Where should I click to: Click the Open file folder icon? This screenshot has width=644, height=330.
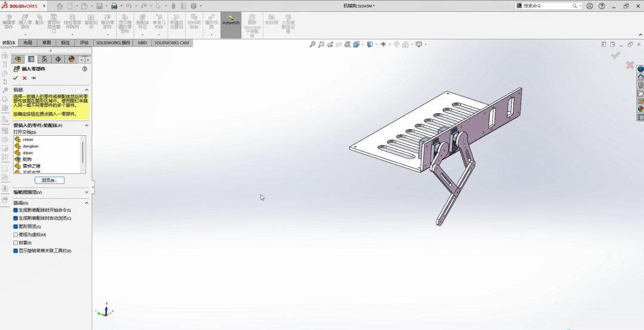click(x=84, y=6)
